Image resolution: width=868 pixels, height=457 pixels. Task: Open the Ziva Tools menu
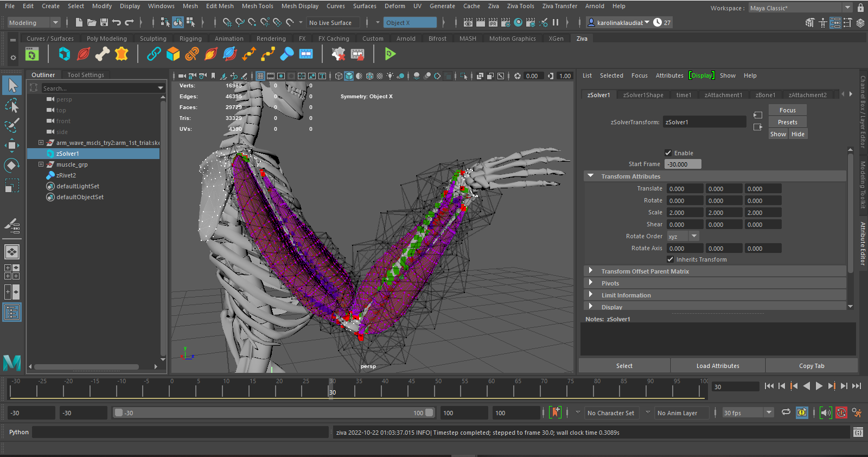521,6
